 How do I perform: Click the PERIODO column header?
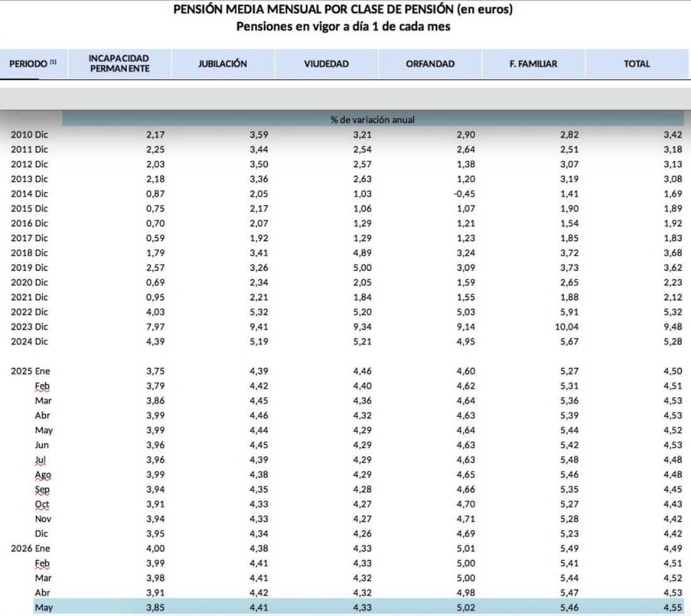click(33, 64)
